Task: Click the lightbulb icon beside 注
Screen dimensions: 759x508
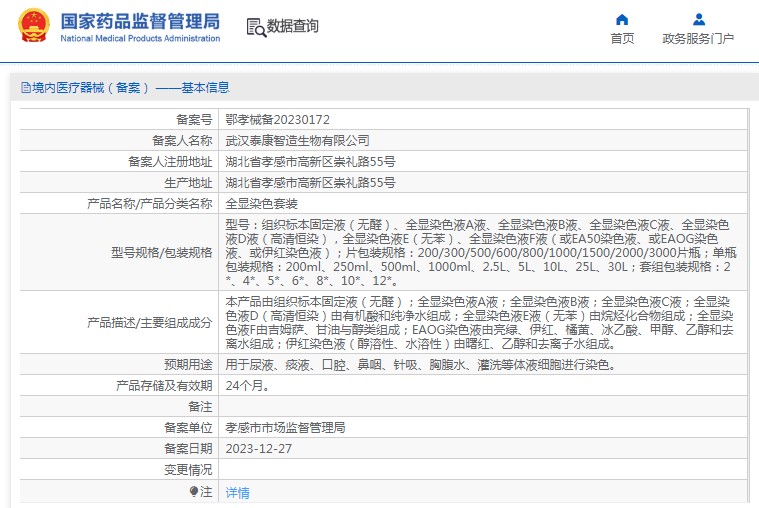Action: [194, 492]
